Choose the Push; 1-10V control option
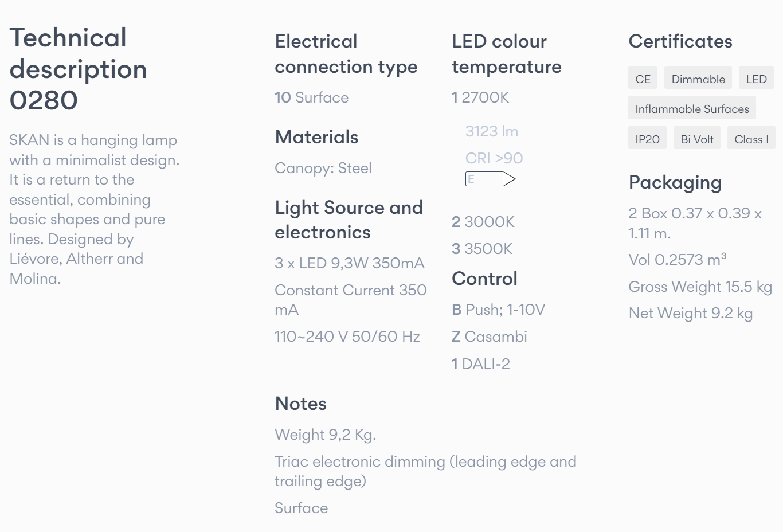Screen dimensions: 783x532 click(498, 310)
